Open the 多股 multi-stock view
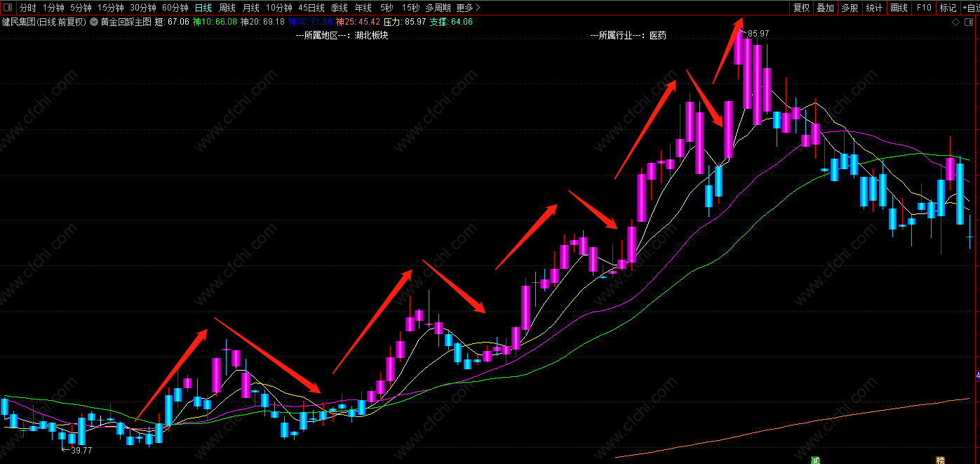Image resolution: width=980 pixels, height=464 pixels. [850, 8]
